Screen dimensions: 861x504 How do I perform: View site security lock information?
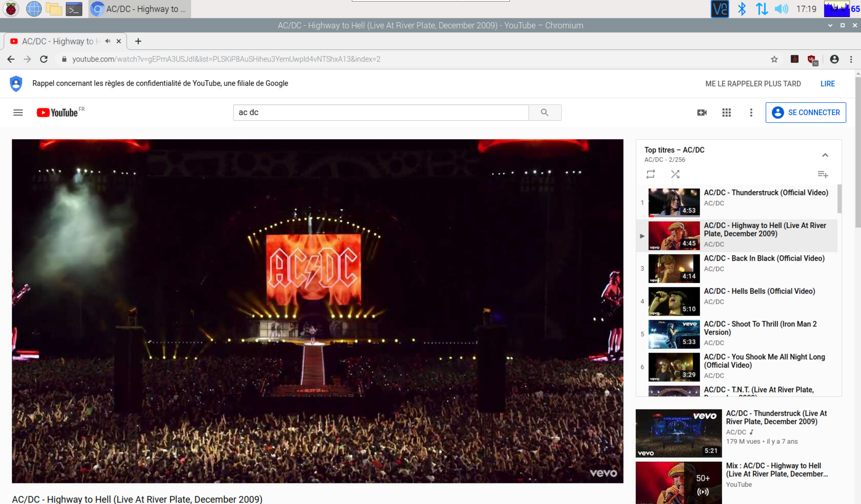pos(64,59)
